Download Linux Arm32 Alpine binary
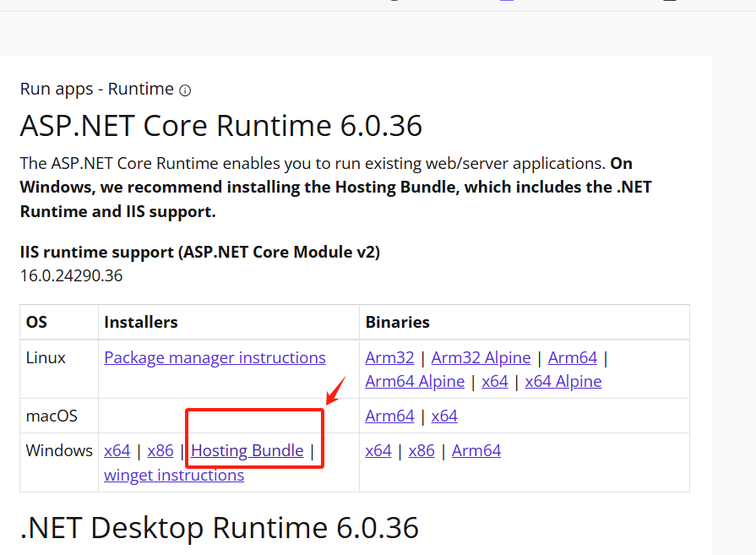This screenshot has height=555, width=756. 481,358
